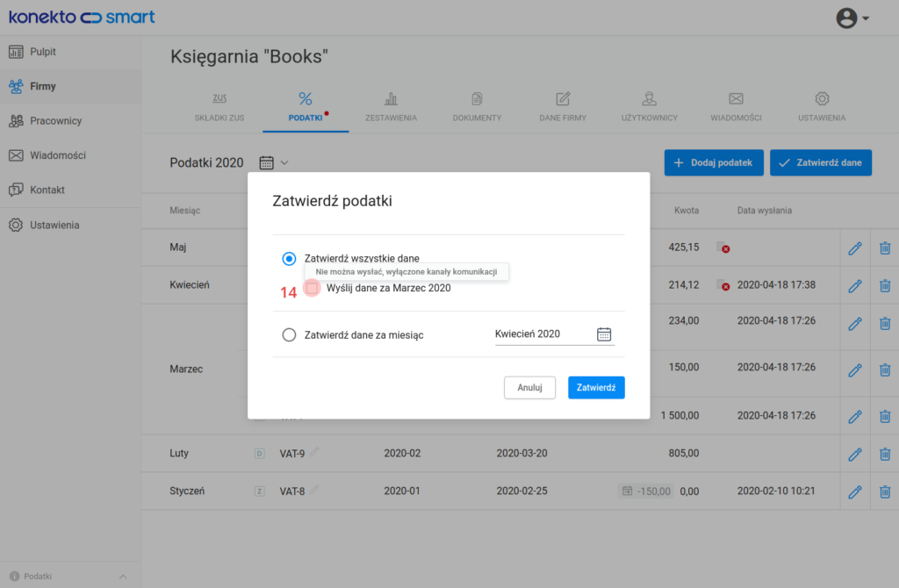899x588 pixels.
Task: Click the Kwiecień 2020 month field
Action: point(555,334)
